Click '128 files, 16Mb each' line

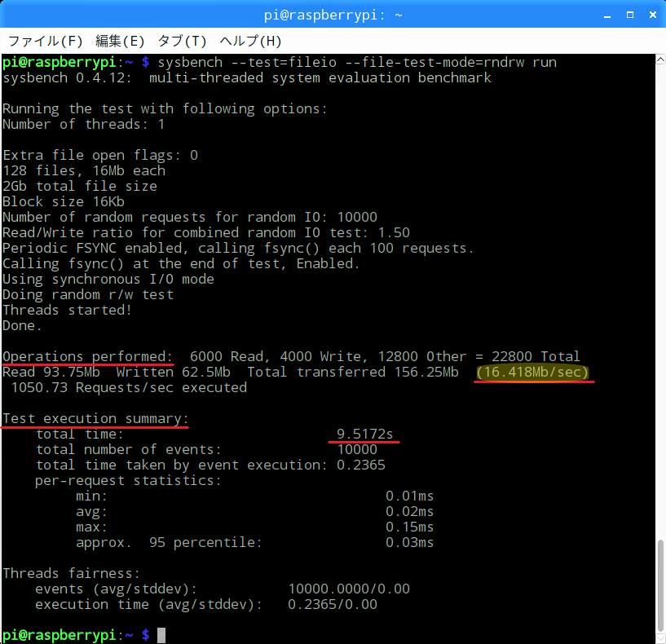[x=84, y=170]
